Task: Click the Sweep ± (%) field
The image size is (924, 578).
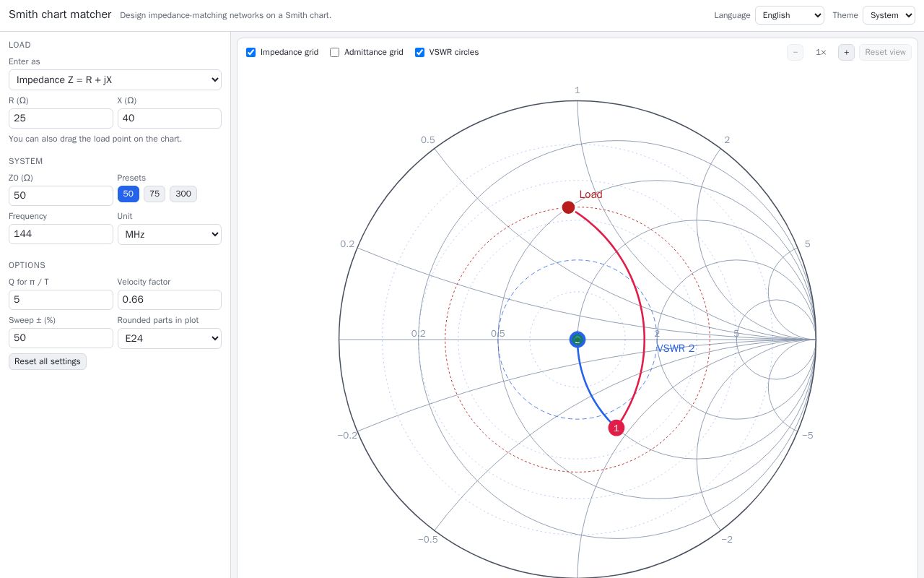Action: tap(61, 338)
